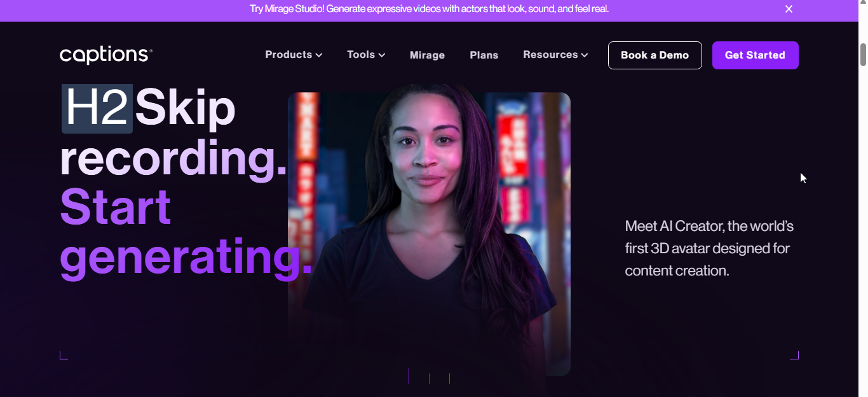
Task: Expand the Resources menu
Action: (x=555, y=55)
